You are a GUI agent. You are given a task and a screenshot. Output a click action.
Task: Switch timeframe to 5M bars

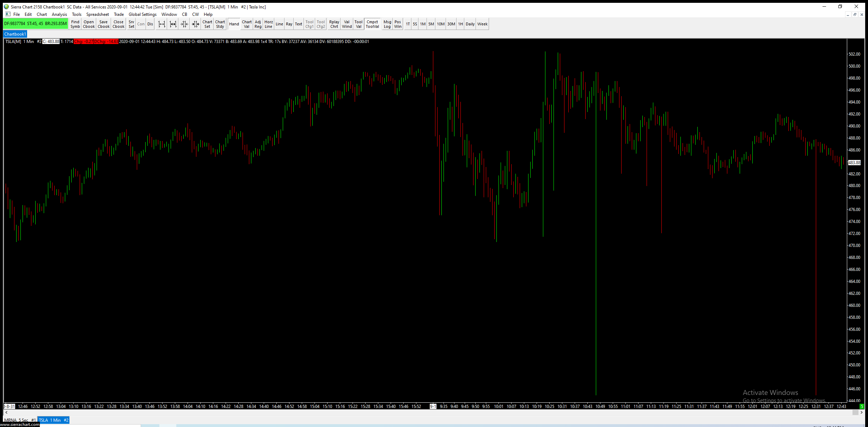431,24
